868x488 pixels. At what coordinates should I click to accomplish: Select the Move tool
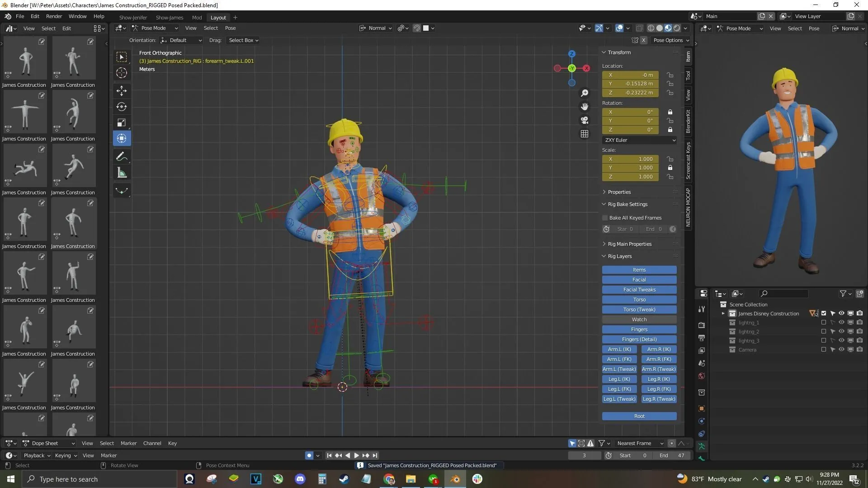pyautogui.click(x=121, y=90)
